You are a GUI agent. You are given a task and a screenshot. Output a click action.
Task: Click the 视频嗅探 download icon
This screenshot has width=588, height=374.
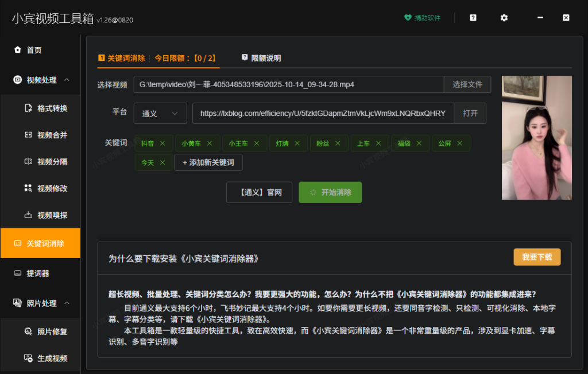[28, 215]
